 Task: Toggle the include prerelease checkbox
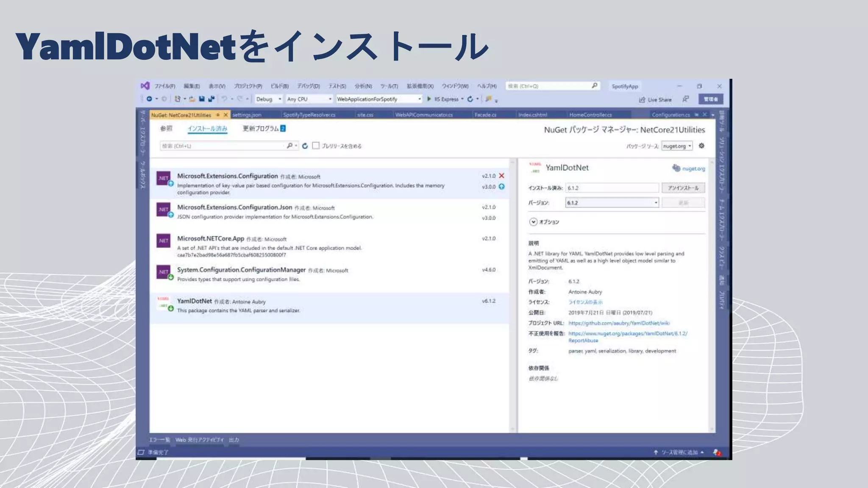point(316,146)
